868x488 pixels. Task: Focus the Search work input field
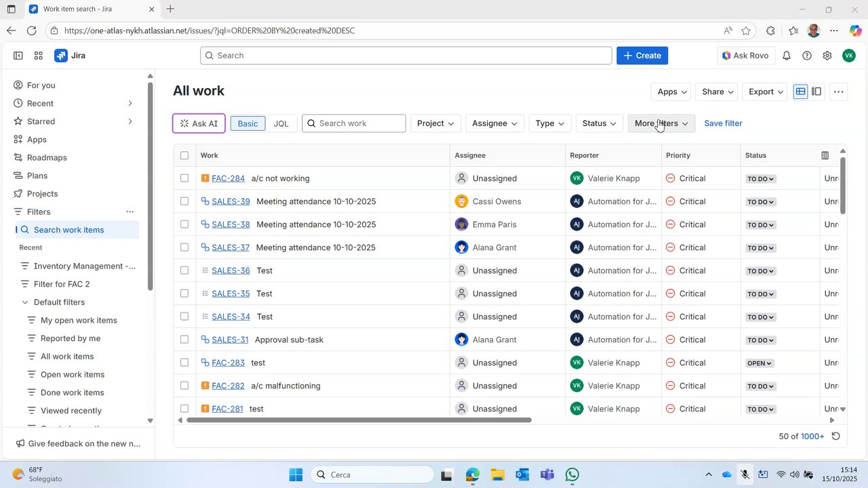point(354,123)
